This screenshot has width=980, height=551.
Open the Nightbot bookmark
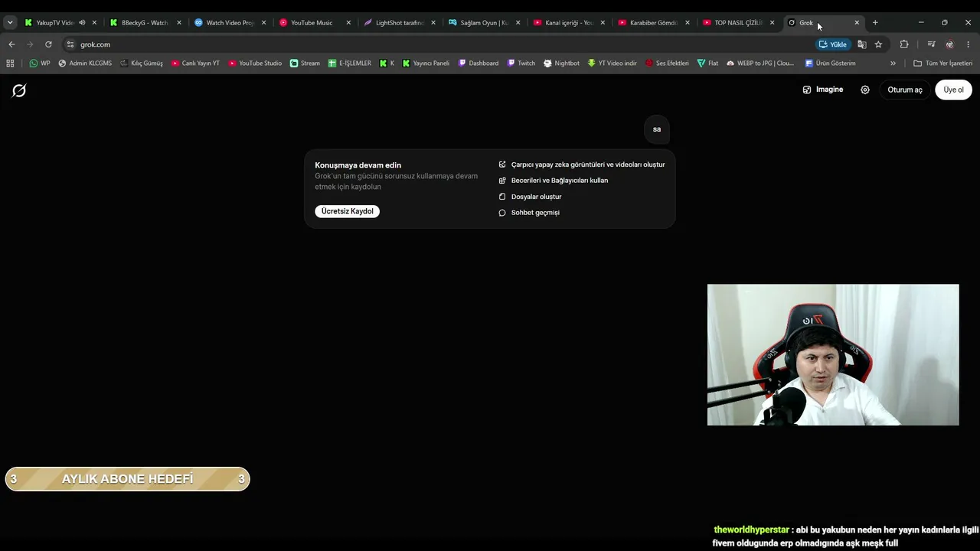[x=561, y=64]
